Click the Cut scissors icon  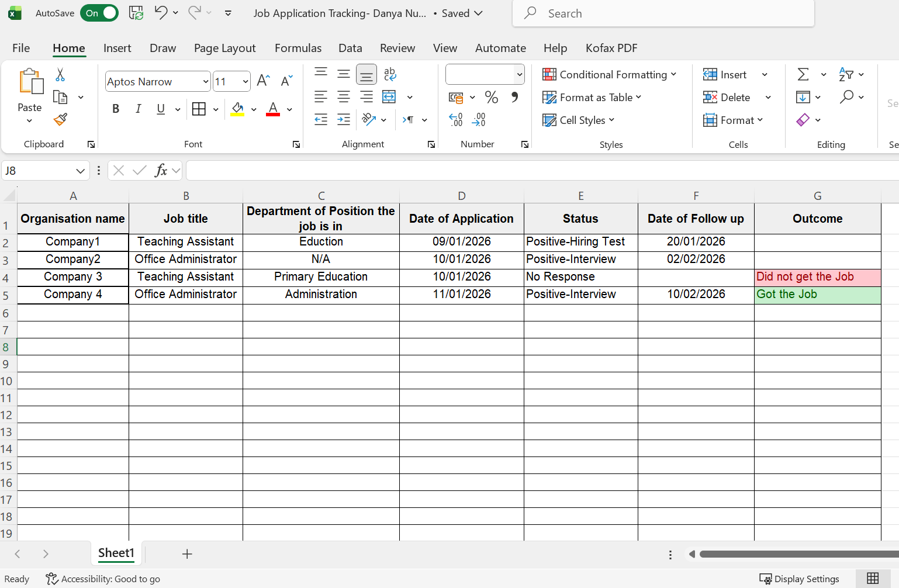pyautogui.click(x=60, y=75)
